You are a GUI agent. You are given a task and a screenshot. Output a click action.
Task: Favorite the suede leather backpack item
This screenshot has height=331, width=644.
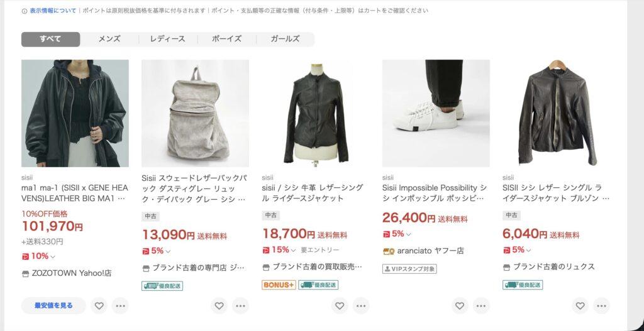pos(219,306)
